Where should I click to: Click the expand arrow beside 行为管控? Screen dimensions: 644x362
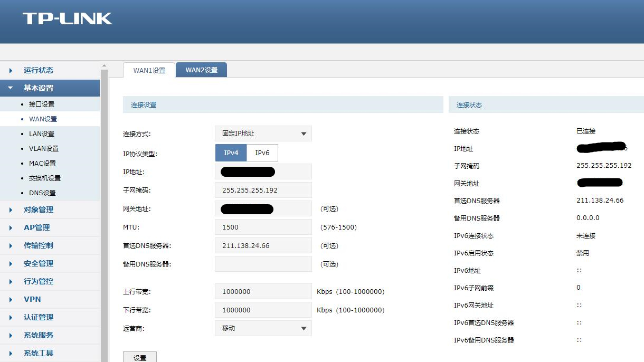(10, 281)
